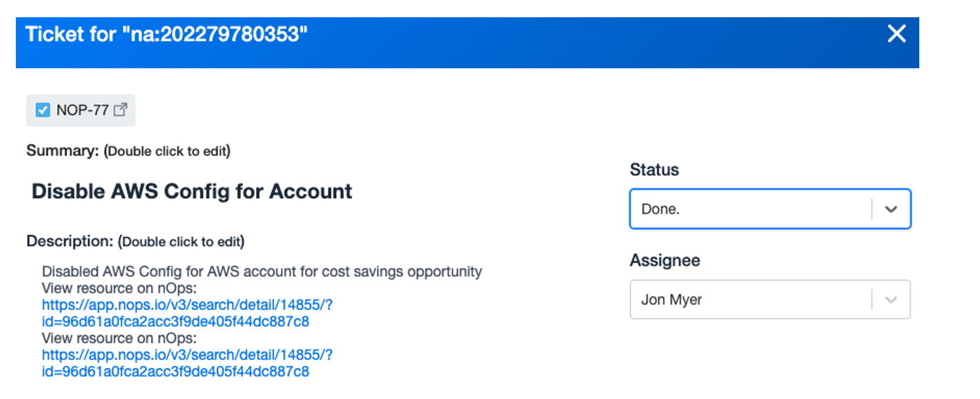Click the first View resource on nOps text
The width and height of the screenshot is (980, 399).
coord(119,288)
